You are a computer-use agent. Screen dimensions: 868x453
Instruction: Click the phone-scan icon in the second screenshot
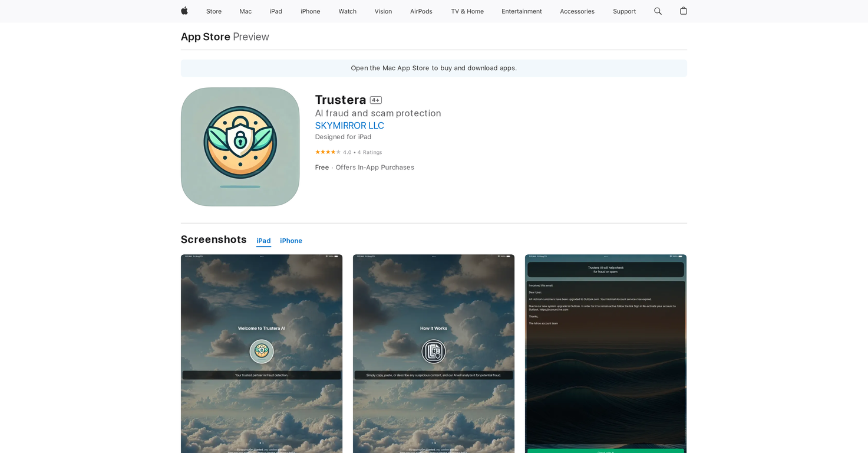tap(433, 351)
